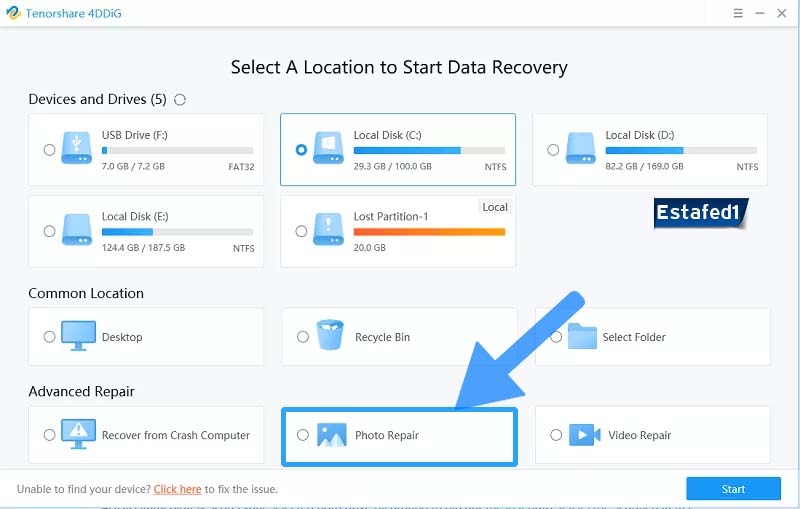800x509 pixels.
Task: Click the Recycle Bin icon
Action: click(330, 337)
